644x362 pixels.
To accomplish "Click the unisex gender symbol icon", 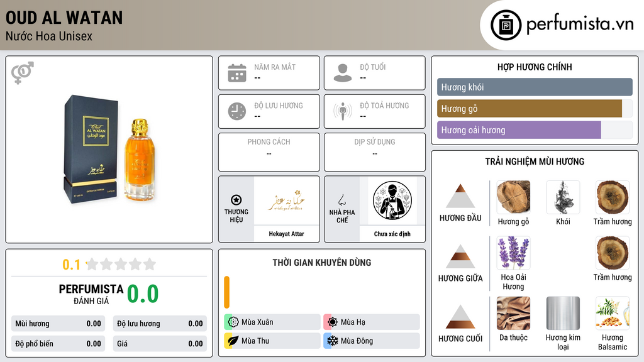I will (x=23, y=73).
